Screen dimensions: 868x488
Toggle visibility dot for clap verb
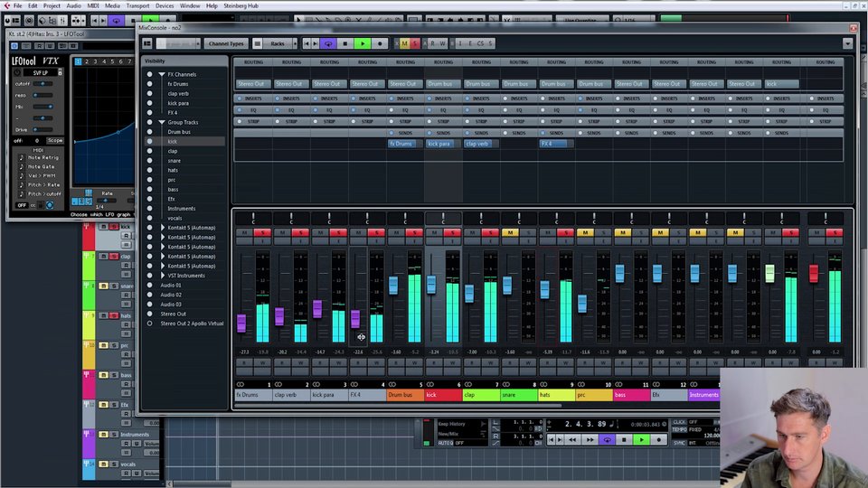tap(149, 93)
